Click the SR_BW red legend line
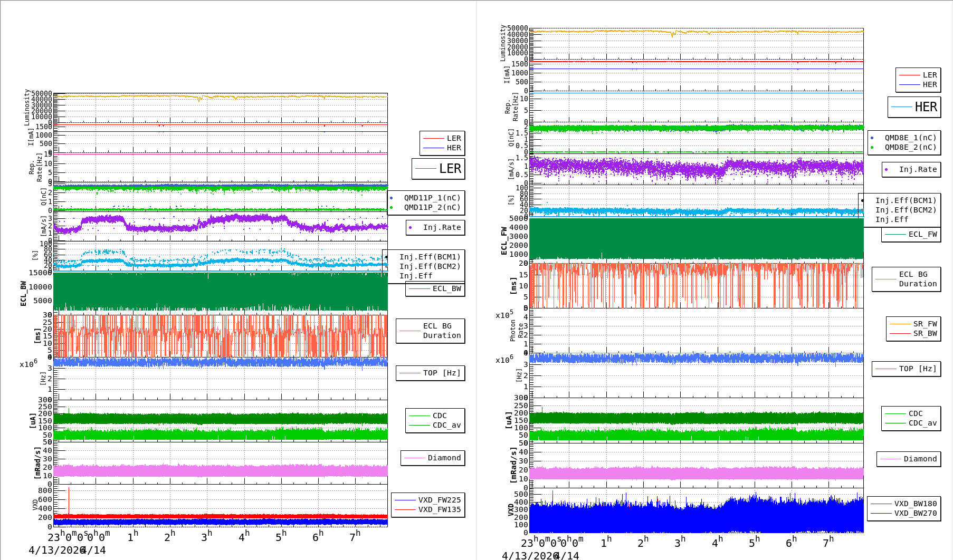Image resolution: width=953 pixels, height=560 pixels. (900, 334)
